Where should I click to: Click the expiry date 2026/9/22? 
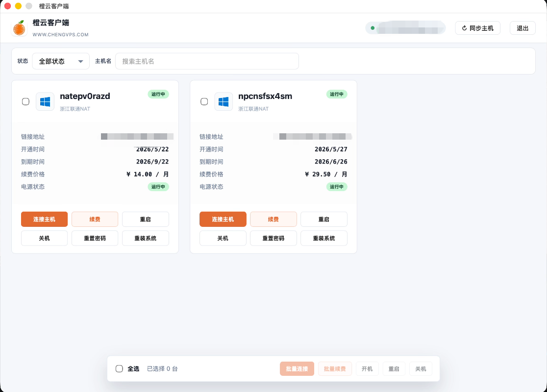click(x=152, y=162)
